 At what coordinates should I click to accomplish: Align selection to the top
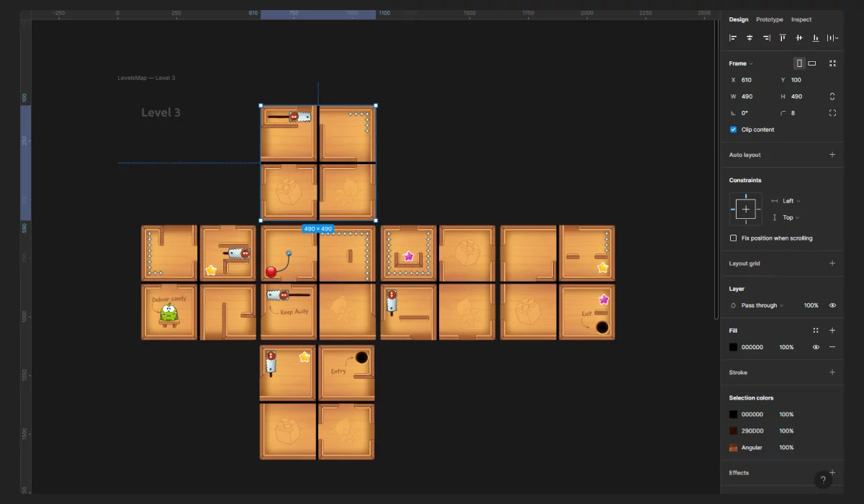783,37
